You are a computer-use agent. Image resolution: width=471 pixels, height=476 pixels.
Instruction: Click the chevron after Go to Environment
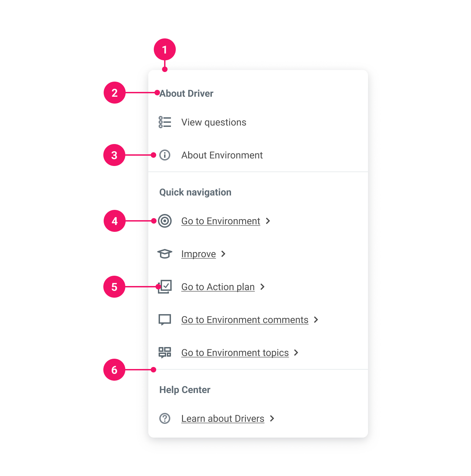tap(268, 221)
